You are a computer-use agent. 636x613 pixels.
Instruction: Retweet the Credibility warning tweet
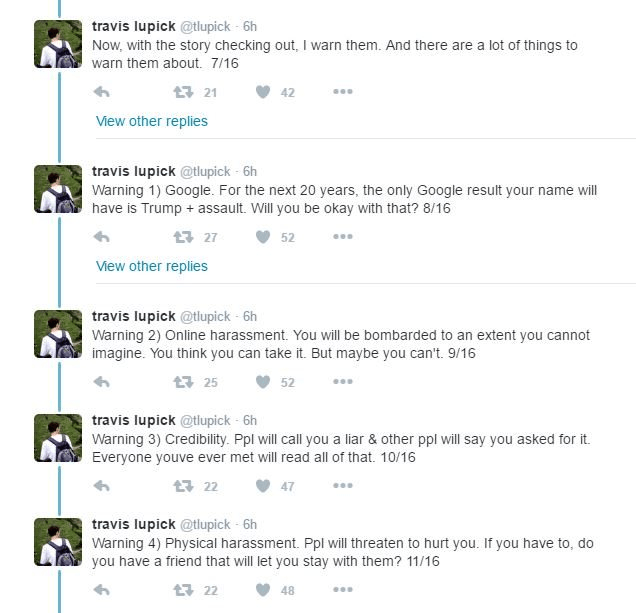point(183,486)
